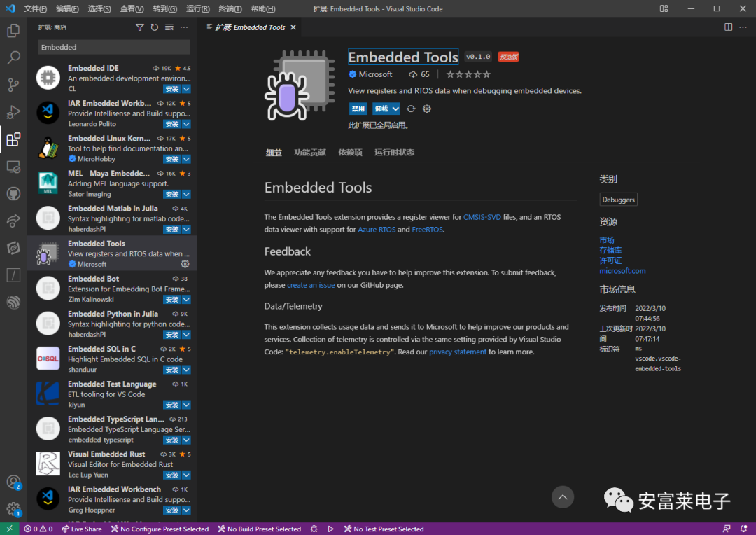This screenshot has width=756, height=535.
Task: Open the Terminal (终端) menu
Action: [230, 8]
